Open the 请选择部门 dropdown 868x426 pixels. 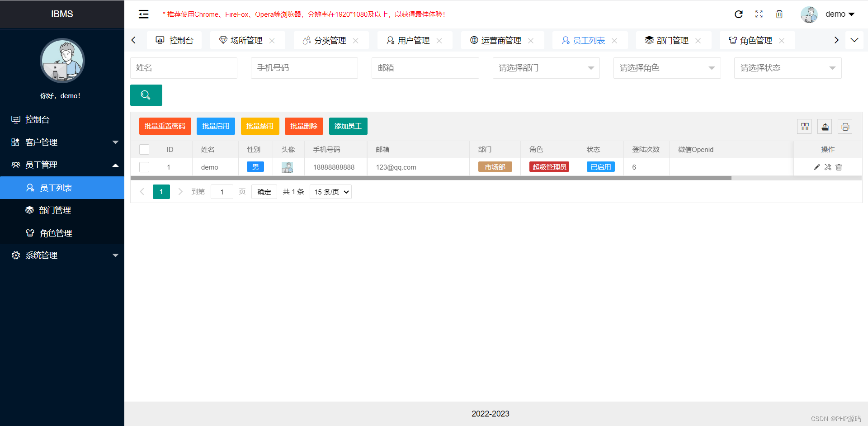pos(546,68)
